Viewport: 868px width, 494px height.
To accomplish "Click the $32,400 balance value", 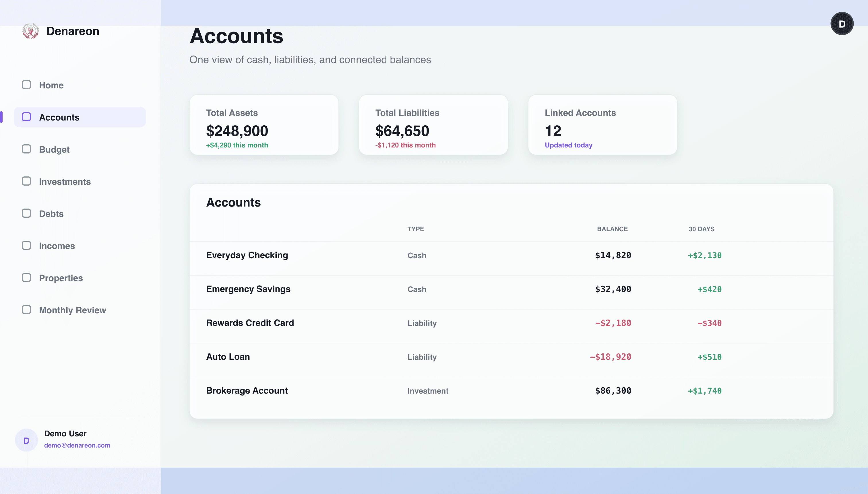I will click(613, 289).
